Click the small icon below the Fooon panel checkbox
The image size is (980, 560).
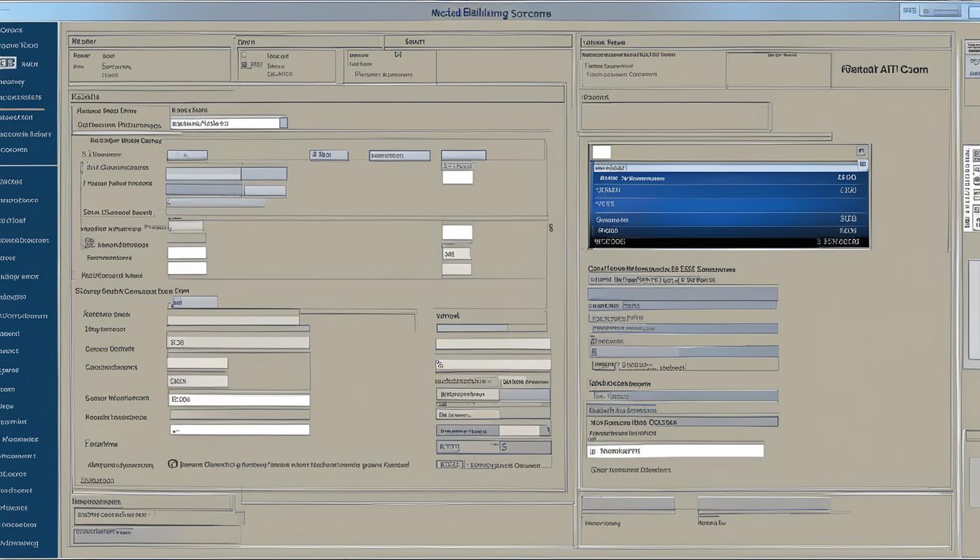pyautogui.click(x=244, y=66)
